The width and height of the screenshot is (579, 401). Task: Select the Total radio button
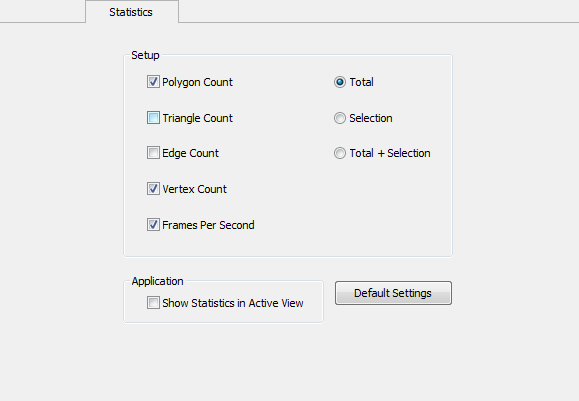(340, 82)
